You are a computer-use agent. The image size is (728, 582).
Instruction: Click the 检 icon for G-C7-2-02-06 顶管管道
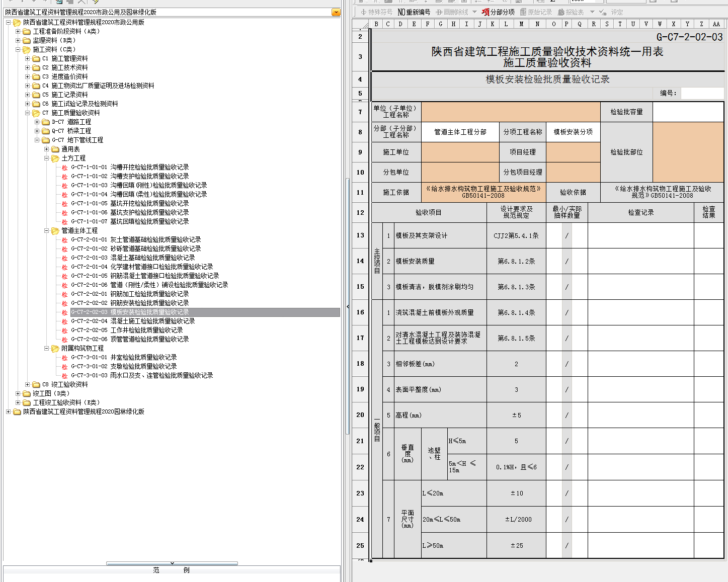coord(64,340)
